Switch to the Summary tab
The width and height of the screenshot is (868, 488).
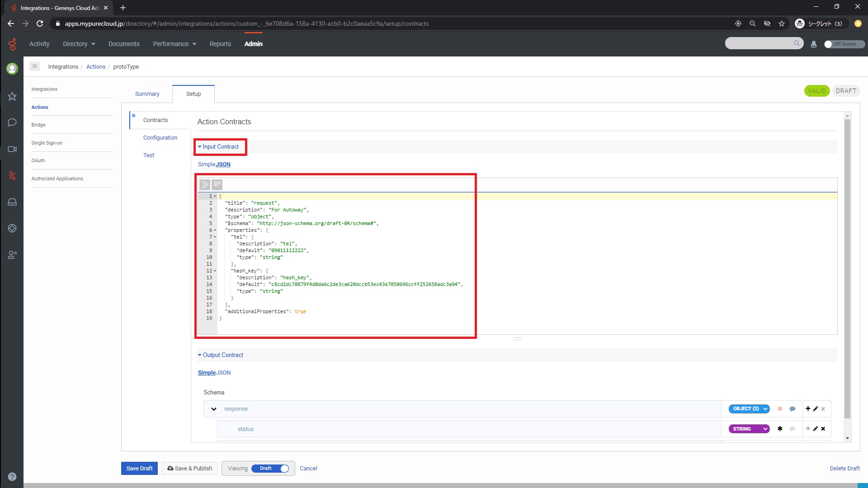(147, 94)
